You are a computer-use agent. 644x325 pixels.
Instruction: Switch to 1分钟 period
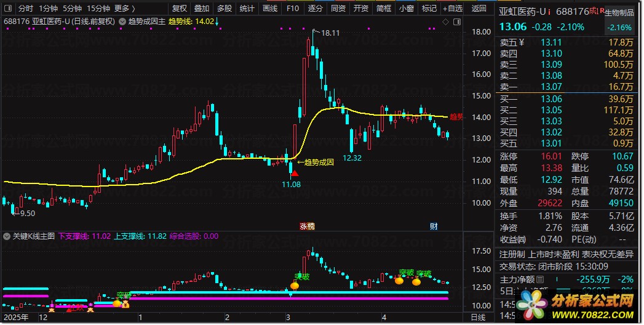coord(49,8)
